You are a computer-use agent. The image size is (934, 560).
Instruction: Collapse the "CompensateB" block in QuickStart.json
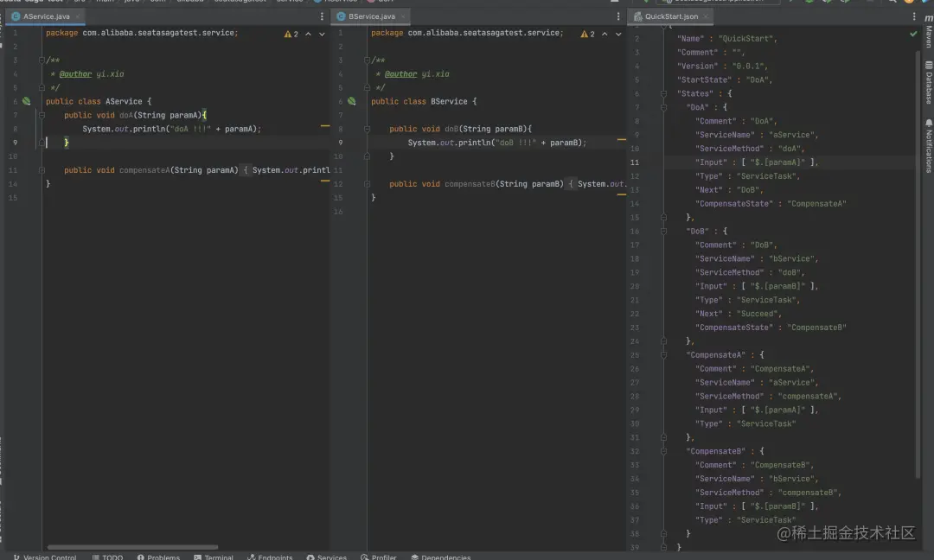(x=663, y=451)
